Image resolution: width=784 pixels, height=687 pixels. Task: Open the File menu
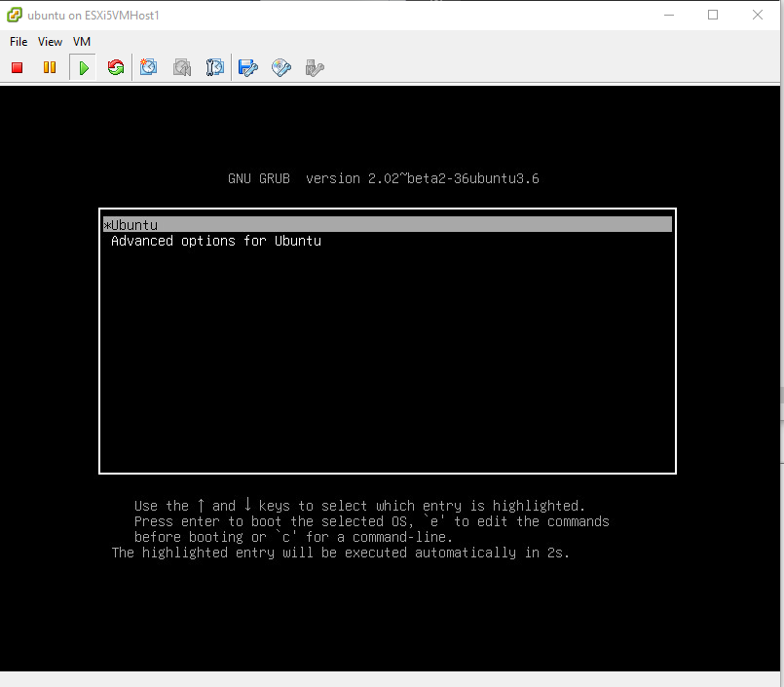19,42
